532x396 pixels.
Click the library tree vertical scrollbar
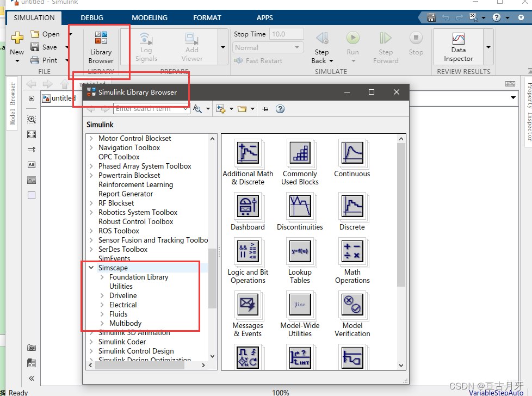[212, 279]
